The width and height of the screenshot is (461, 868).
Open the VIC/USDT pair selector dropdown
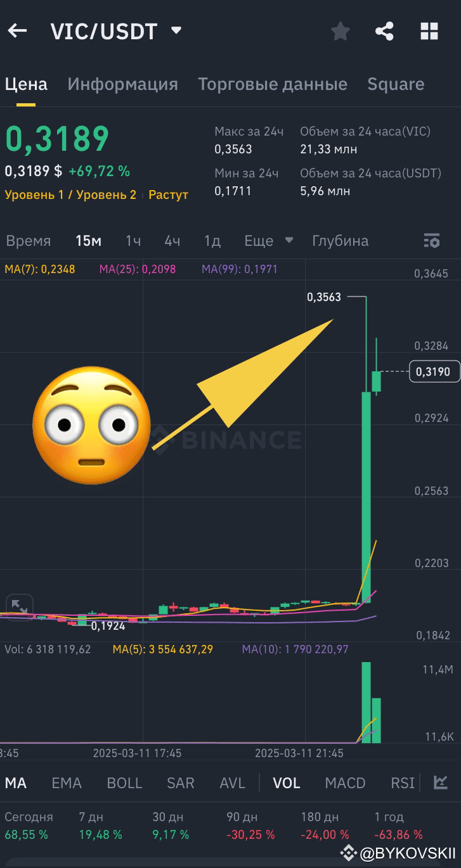pyautogui.click(x=176, y=29)
